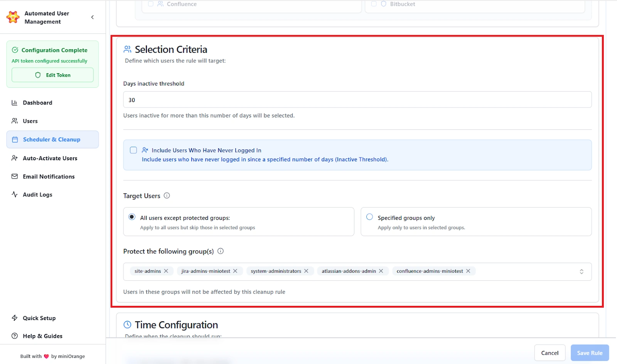
Task: Click the Time Configuration clock icon
Action: coord(127,324)
